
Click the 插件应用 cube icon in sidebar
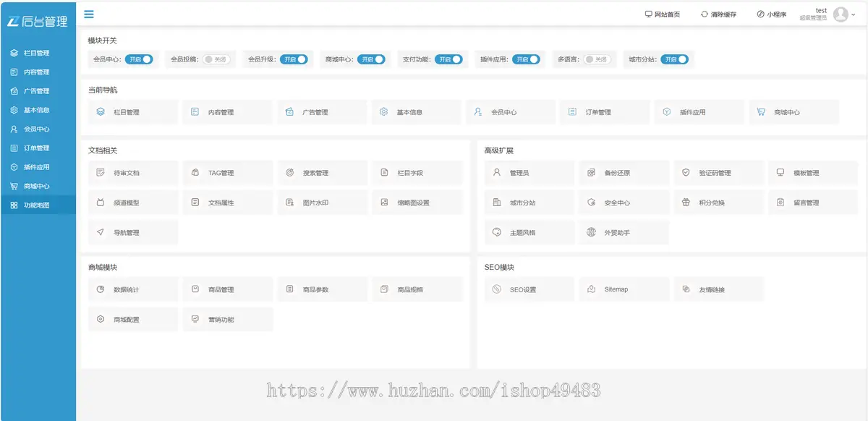[x=14, y=167]
